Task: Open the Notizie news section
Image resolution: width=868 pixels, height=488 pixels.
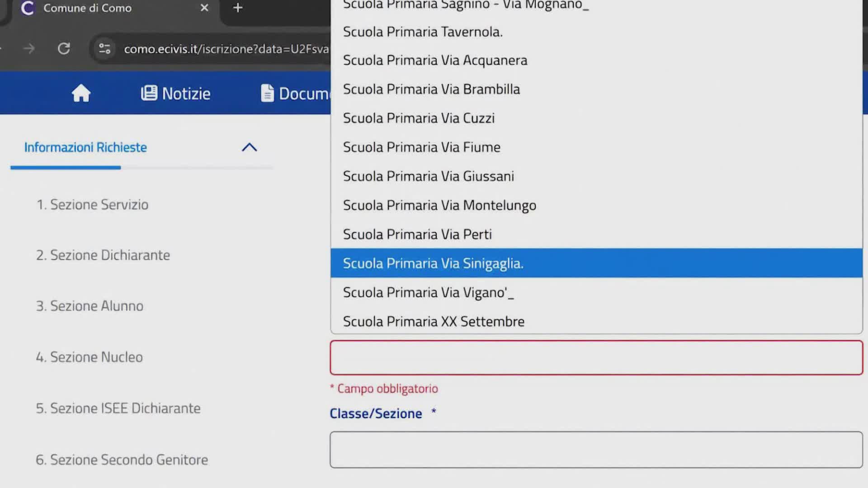Action: 175,94
